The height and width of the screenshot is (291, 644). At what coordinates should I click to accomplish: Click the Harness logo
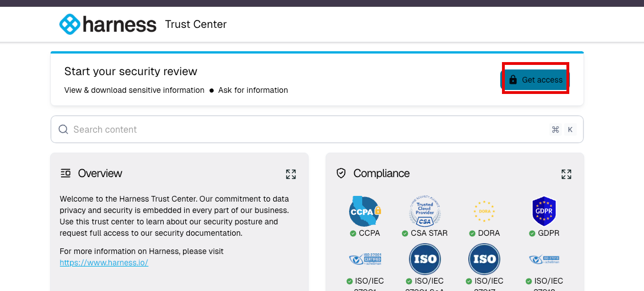[x=107, y=24]
